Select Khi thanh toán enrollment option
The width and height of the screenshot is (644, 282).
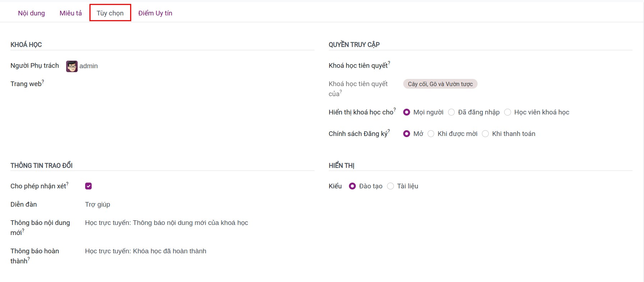tap(485, 134)
